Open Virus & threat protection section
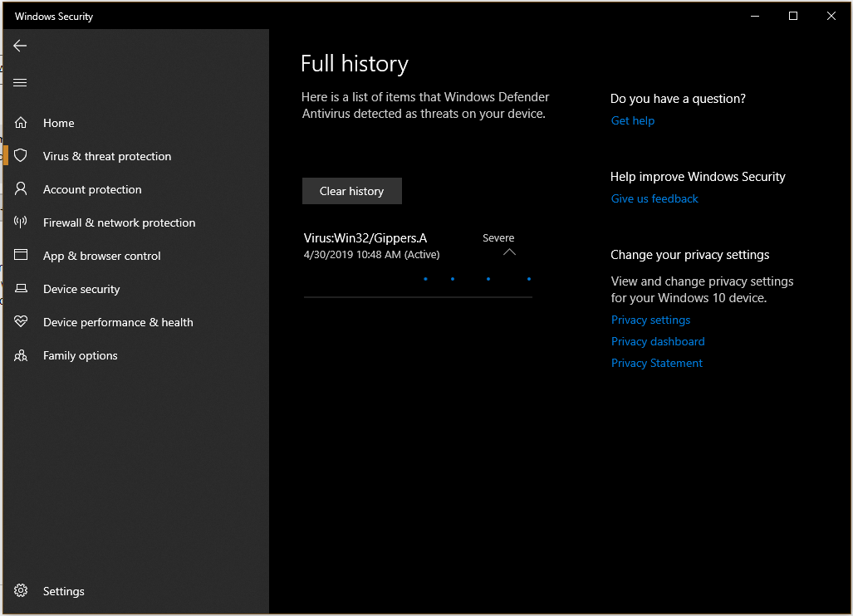The height and width of the screenshot is (616, 853). (x=107, y=156)
